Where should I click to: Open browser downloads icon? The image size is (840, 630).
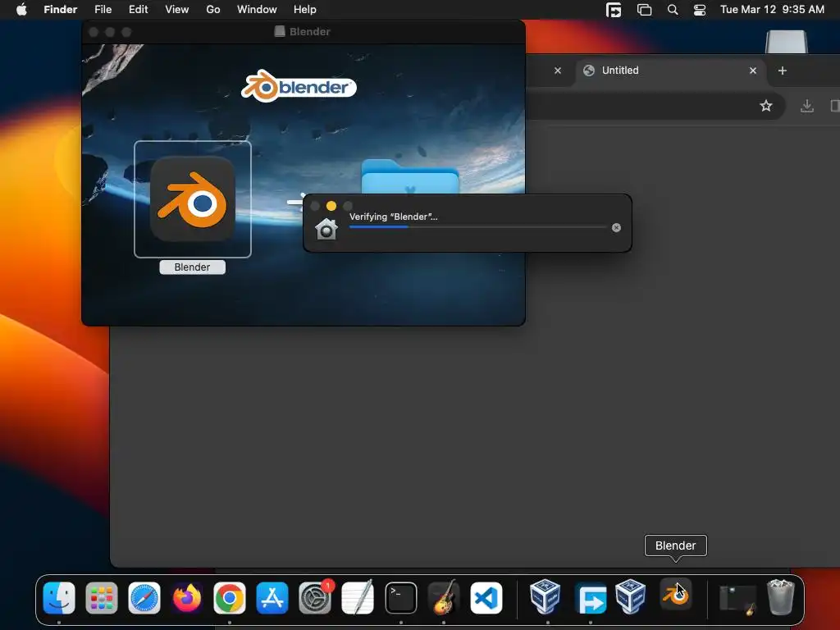click(807, 106)
